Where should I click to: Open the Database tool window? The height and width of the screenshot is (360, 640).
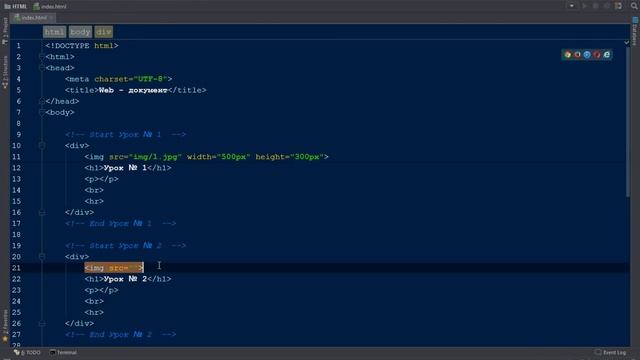tap(635, 31)
